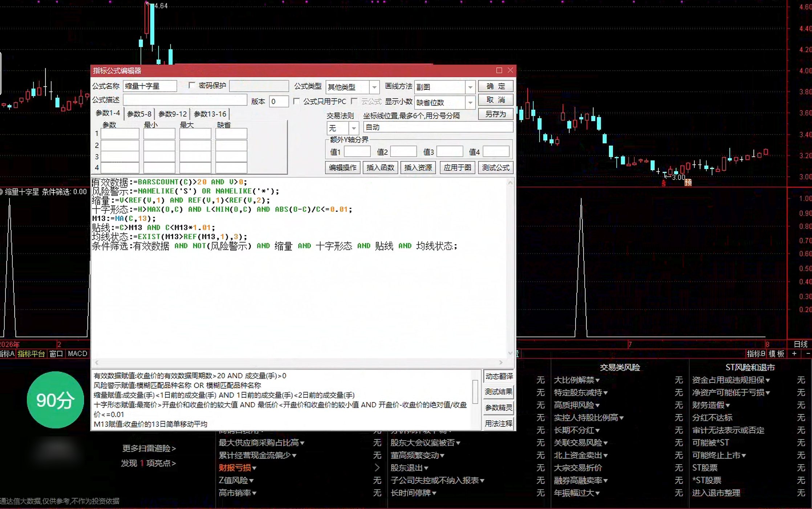Select the 指标平台 tab

pyautogui.click(x=31, y=354)
